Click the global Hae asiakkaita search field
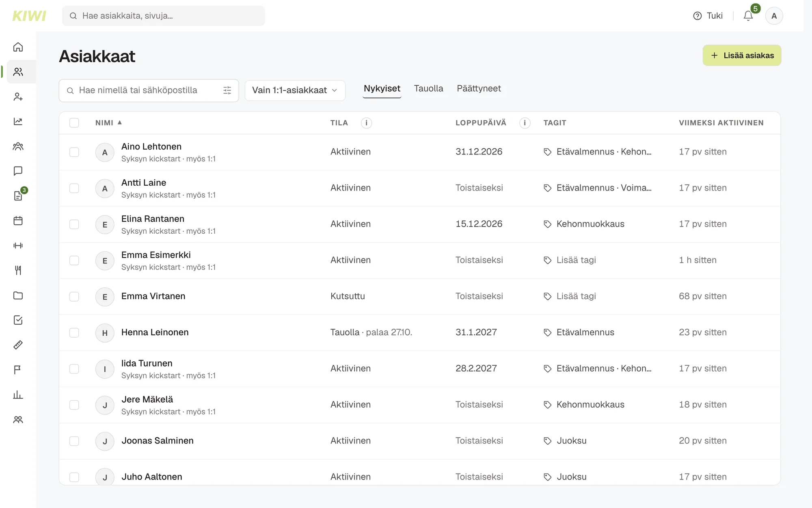 163,16
